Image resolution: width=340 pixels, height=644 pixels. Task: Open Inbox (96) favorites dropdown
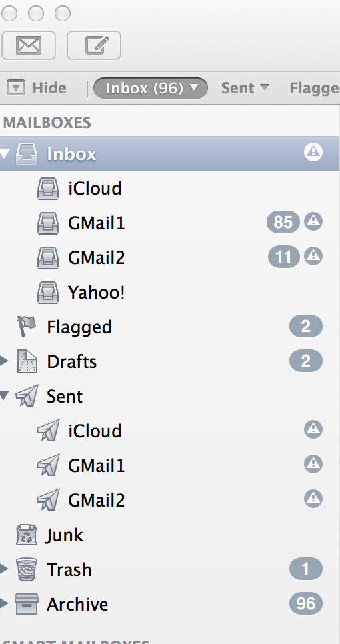click(151, 88)
